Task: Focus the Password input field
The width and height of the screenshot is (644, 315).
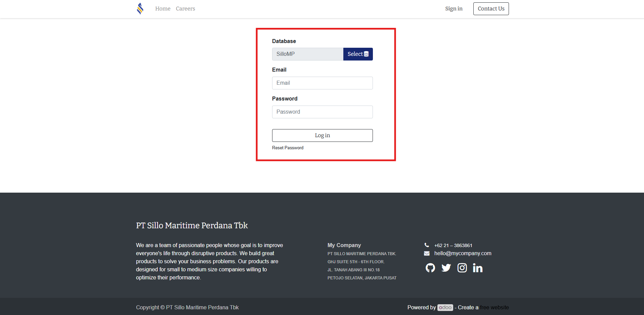Action: [x=322, y=112]
